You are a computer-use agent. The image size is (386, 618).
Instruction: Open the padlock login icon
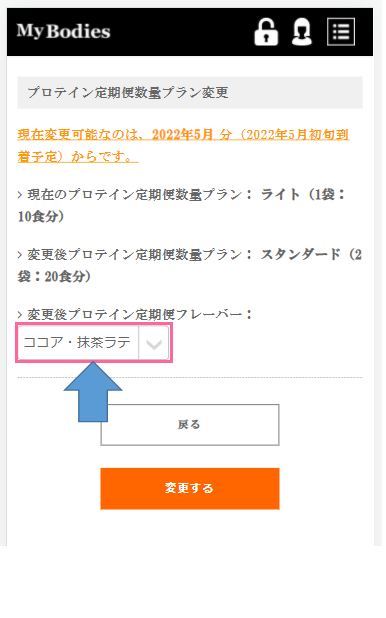(266, 32)
